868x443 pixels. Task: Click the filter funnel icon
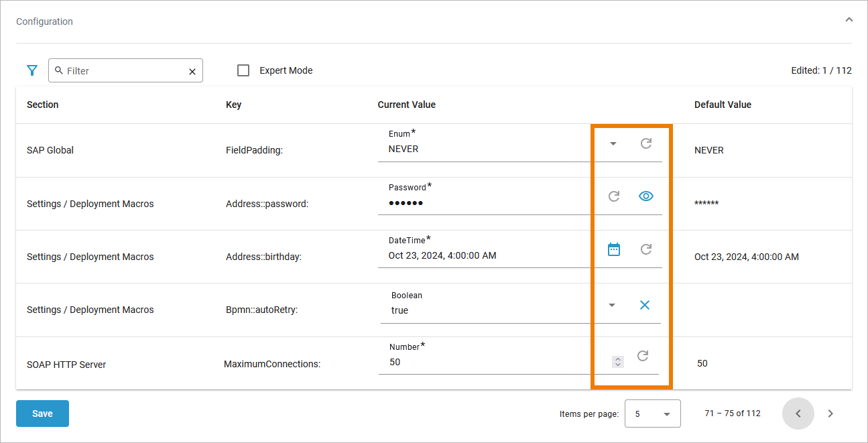click(32, 70)
